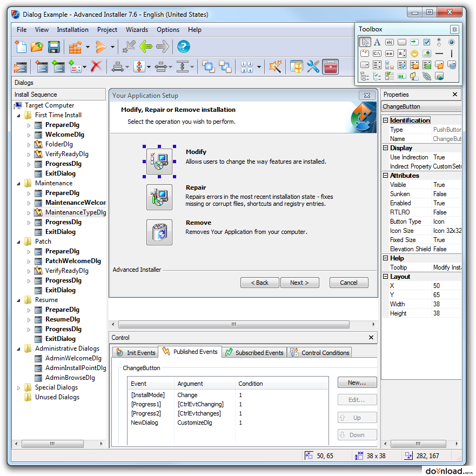Collapse the Identification properties section

tap(385, 120)
